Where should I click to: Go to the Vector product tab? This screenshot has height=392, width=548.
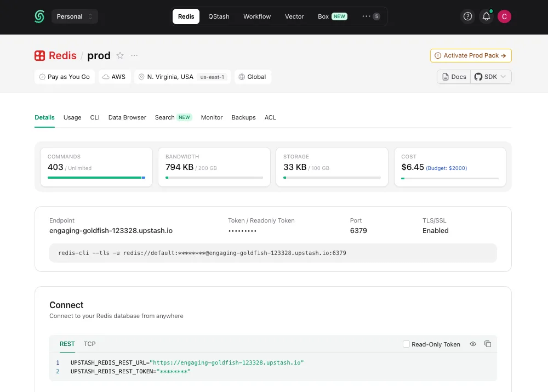tap(294, 16)
